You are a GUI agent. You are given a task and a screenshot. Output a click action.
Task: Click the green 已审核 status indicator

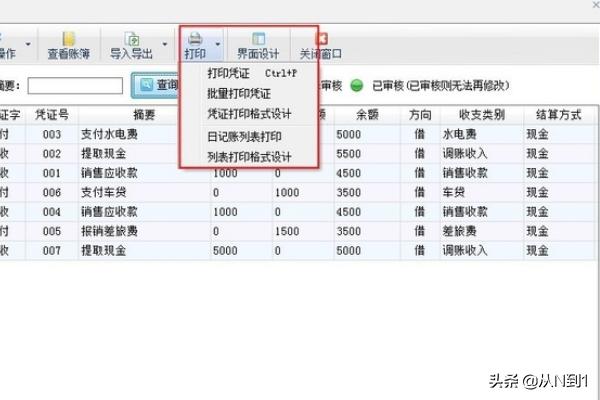click(357, 85)
